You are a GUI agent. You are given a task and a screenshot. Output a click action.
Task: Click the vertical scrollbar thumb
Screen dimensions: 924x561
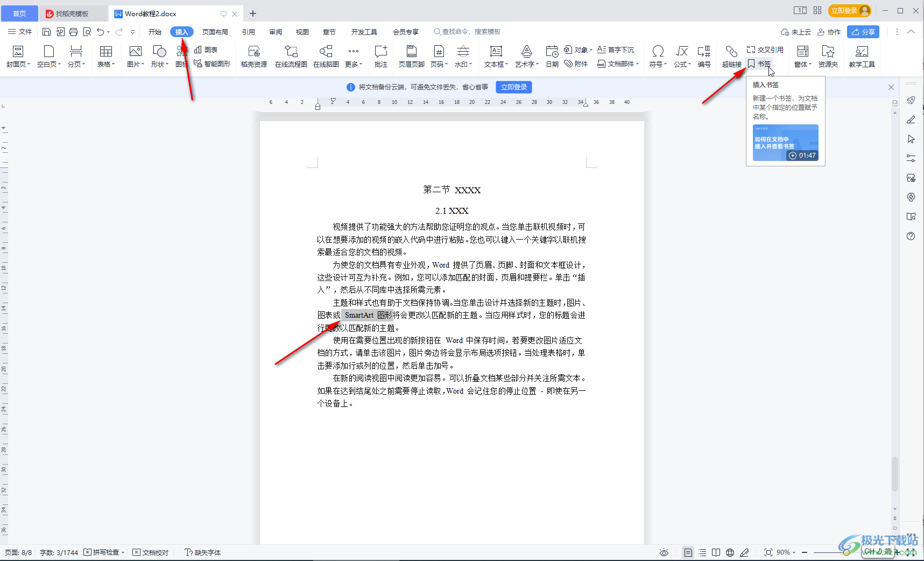[x=895, y=474]
